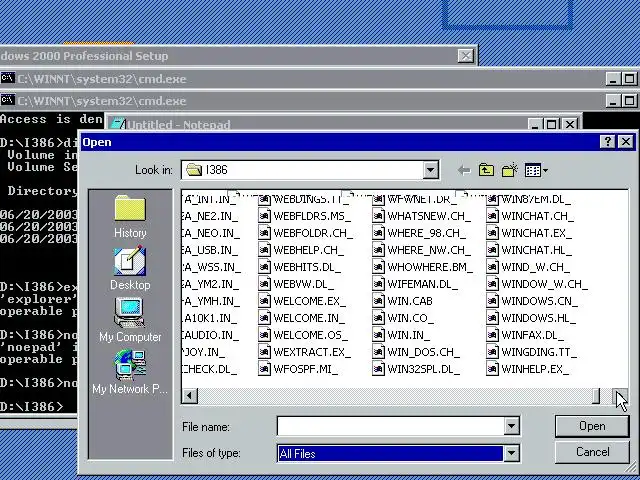
Task: Select the file WINDOWS.HL_
Action: pos(531,318)
